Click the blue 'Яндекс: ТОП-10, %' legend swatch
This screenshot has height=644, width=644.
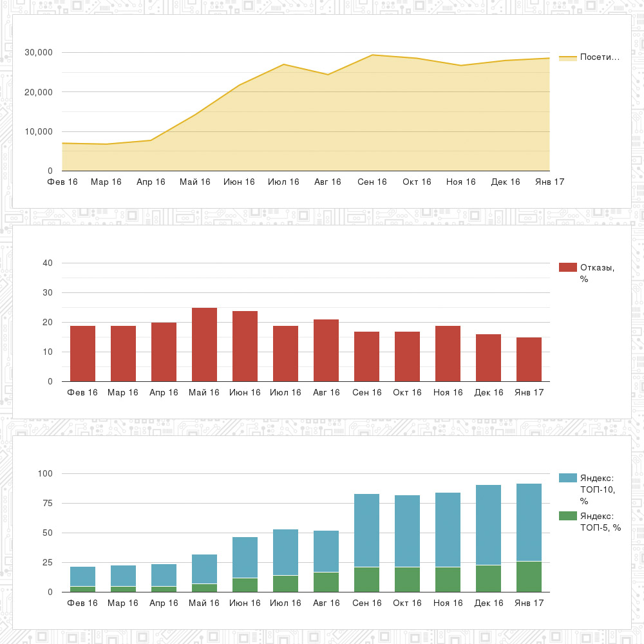coord(567,478)
